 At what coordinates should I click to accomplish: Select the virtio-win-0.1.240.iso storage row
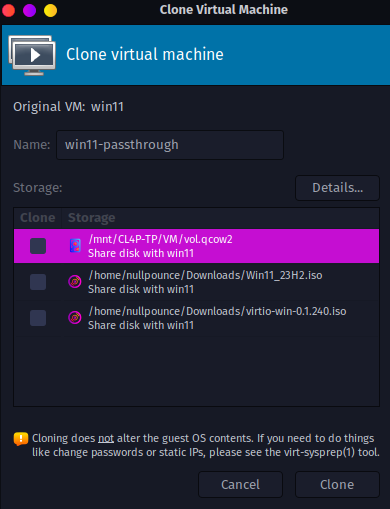196,318
